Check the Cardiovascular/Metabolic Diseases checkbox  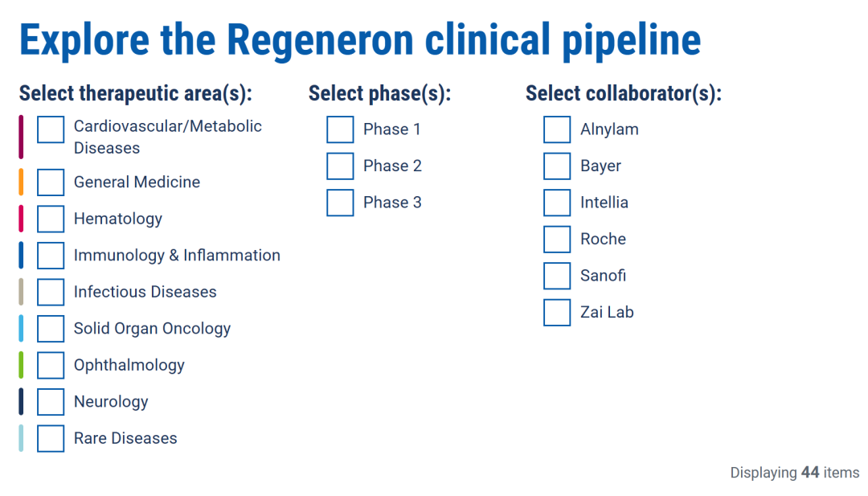pyautogui.click(x=51, y=129)
